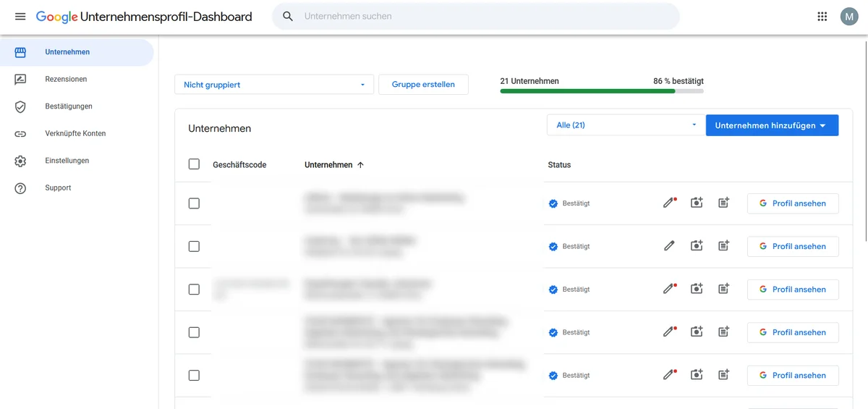Click Unternehmensprofil-Dashboard title text
868x409 pixels.
pos(166,17)
